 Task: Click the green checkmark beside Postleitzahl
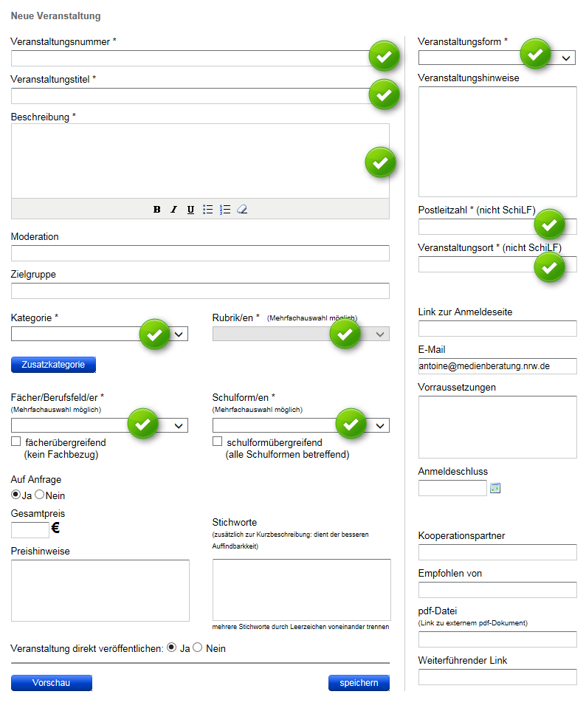coord(550,224)
